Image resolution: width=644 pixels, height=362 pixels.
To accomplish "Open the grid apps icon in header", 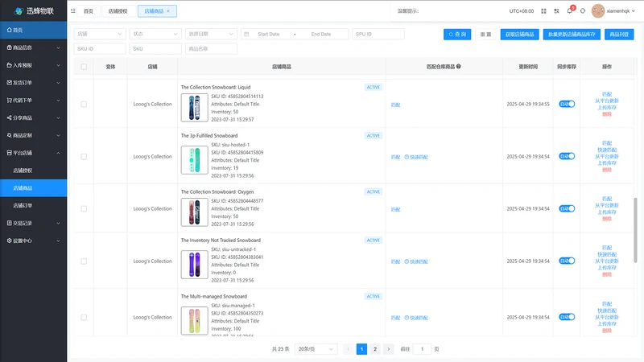I will pyautogui.click(x=543, y=11).
